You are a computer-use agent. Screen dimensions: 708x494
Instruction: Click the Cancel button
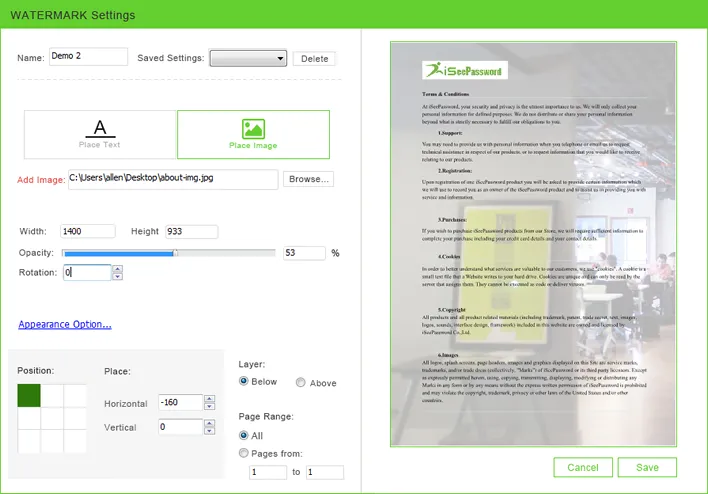(583, 467)
